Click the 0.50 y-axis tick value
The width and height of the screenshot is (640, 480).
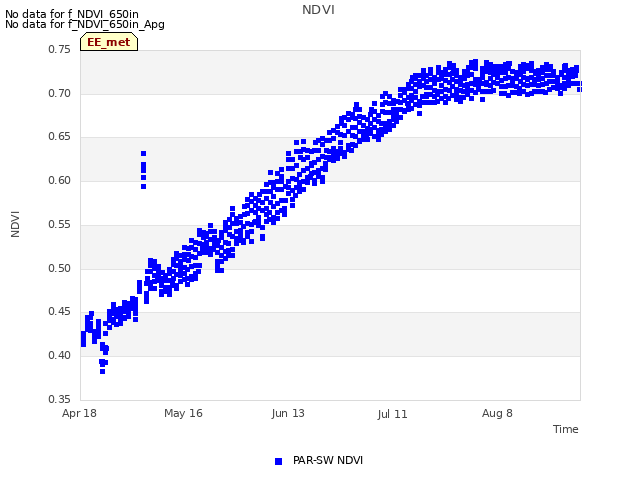tap(59, 268)
